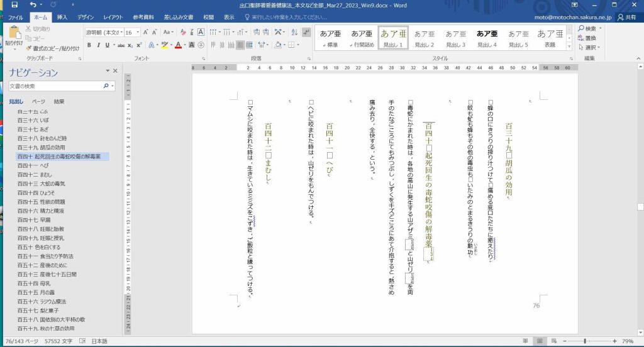Shrink font size with the smaller A icon
Image resolution: width=644 pixels, height=347 pixels.
point(155,32)
